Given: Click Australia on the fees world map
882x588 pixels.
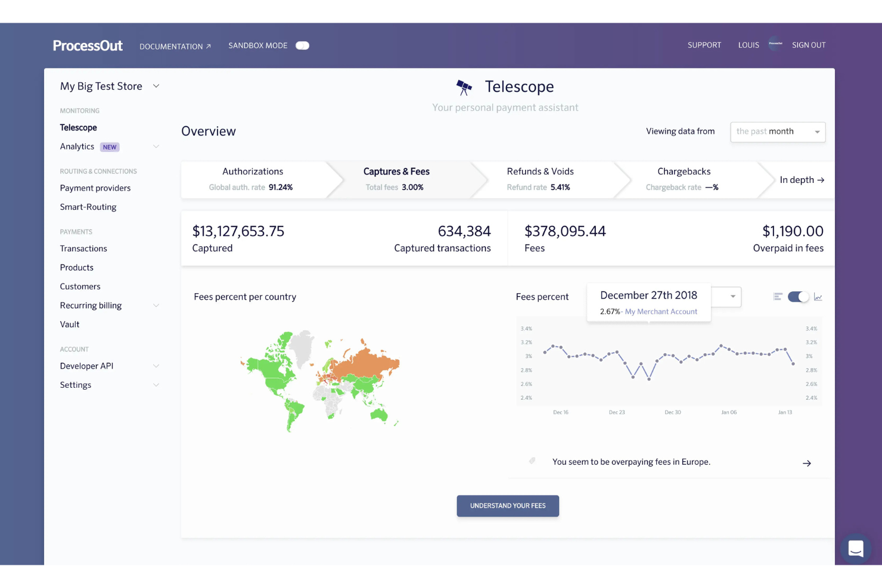Looking at the screenshot, I should pyautogui.click(x=378, y=415).
